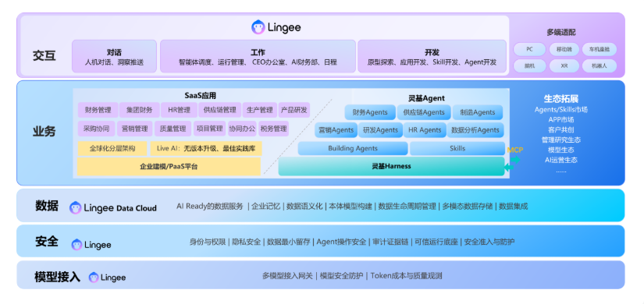This screenshot has height=304, width=644.
Task: Click the 多端适配 heading
Action: click(561, 33)
